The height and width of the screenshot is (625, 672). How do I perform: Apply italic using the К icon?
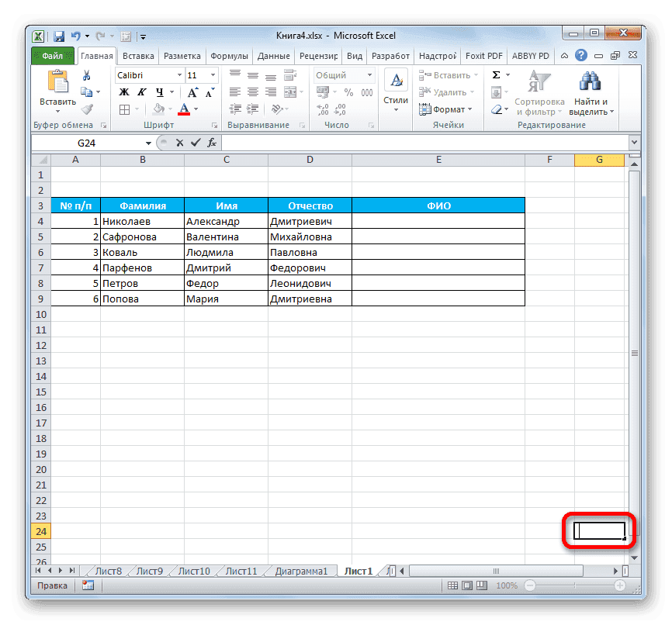141,92
